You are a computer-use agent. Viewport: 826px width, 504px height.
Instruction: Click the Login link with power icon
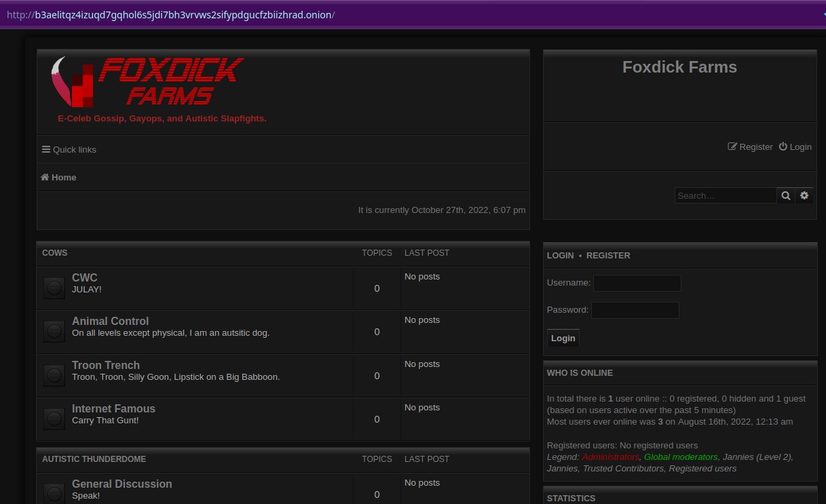(795, 147)
